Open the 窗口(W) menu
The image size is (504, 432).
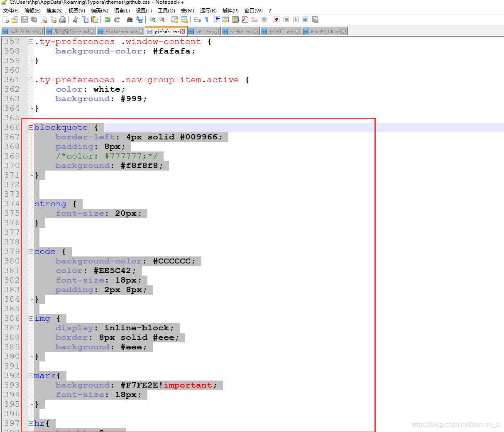point(254,10)
